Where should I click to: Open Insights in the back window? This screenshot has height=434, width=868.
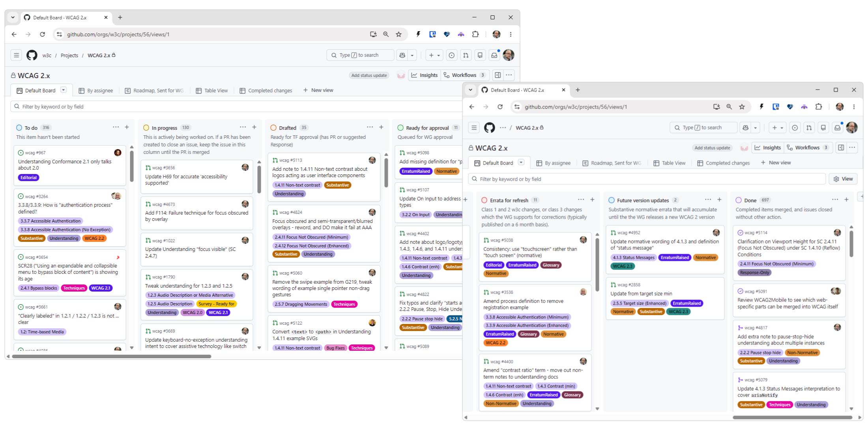425,75
